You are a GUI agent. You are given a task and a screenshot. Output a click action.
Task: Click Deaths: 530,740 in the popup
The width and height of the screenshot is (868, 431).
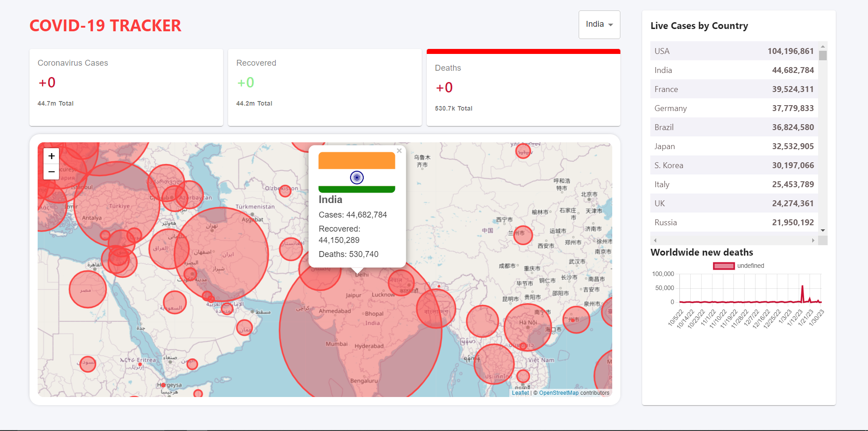pyautogui.click(x=348, y=254)
